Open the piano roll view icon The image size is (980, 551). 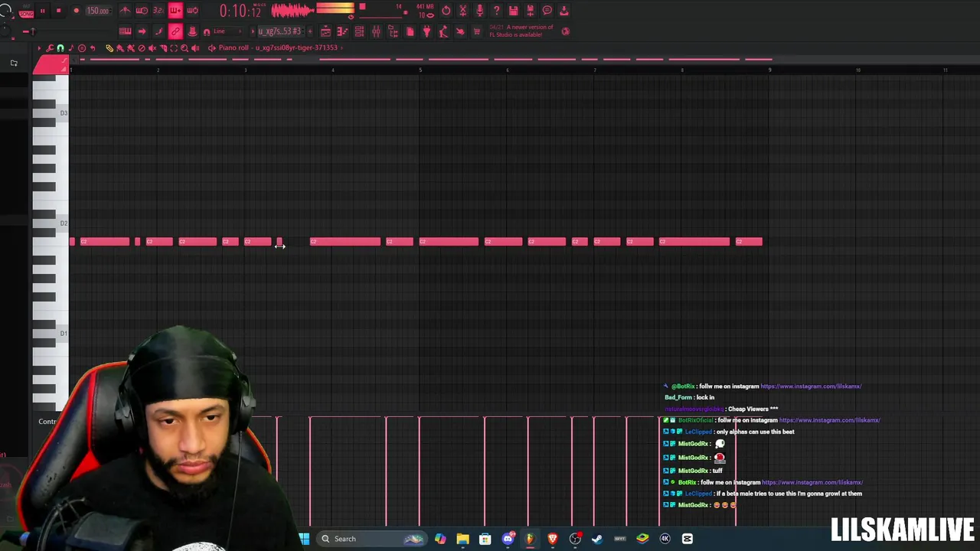(x=342, y=31)
